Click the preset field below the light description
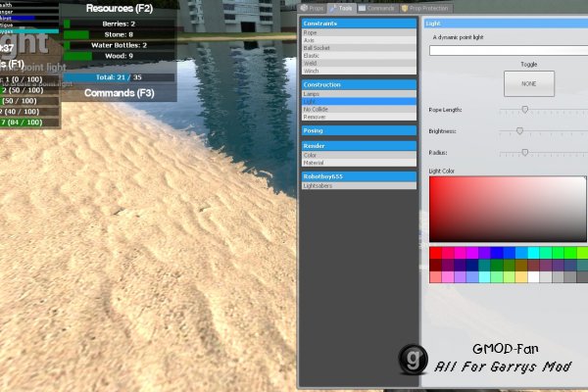The width and height of the screenshot is (588, 392). tap(509, 51)
